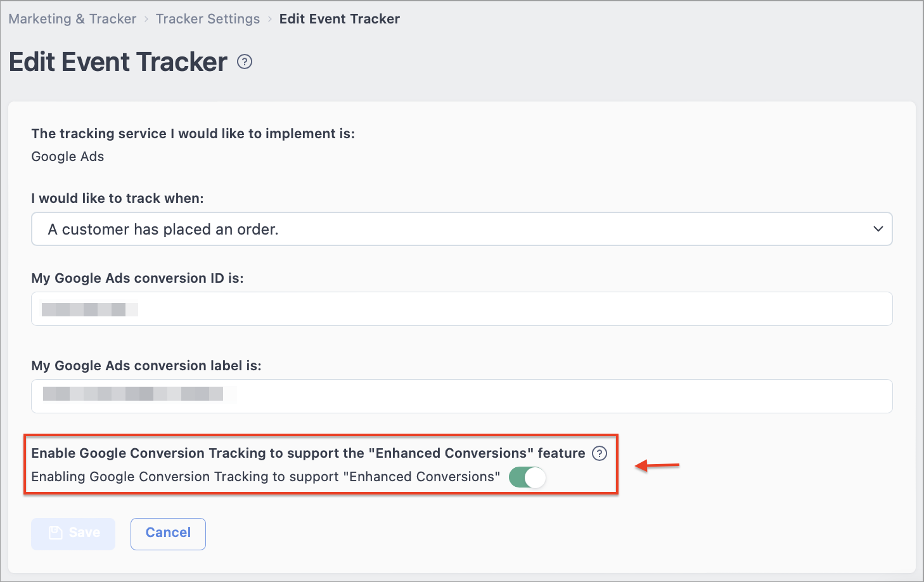This screenshot has height=582, width=924.
Task: Click the blurred conversion ID value
Action: pos(89,309)
